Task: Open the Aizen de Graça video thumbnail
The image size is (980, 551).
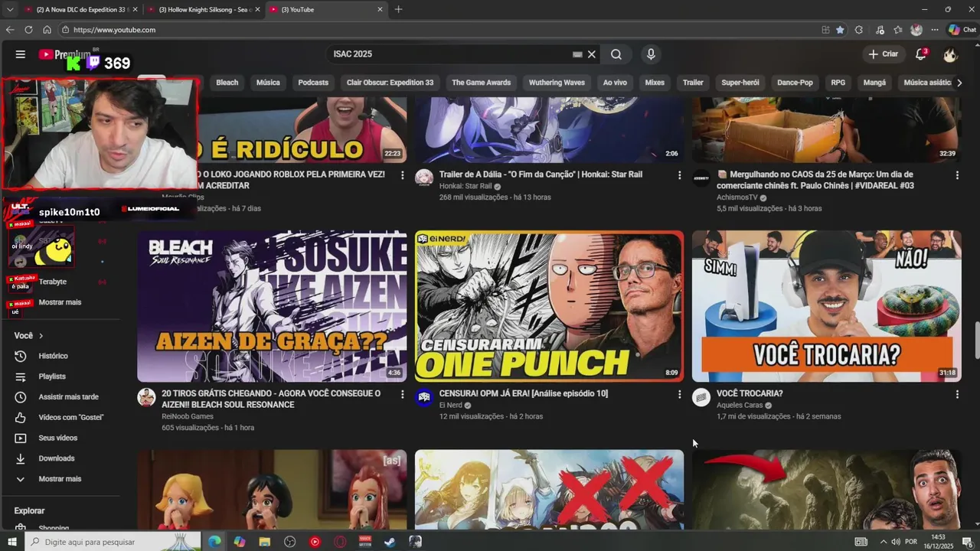Action: click(x=272, y=306)
